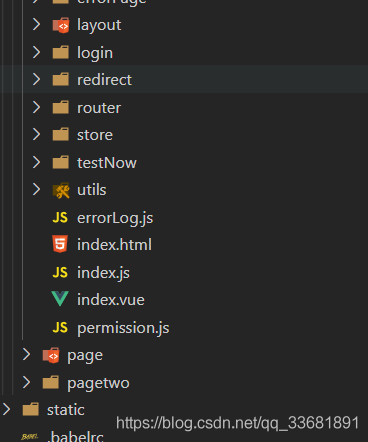Expand the router folder chevron
This screenshot has width=368, height=442.
[x=36, y=107]
